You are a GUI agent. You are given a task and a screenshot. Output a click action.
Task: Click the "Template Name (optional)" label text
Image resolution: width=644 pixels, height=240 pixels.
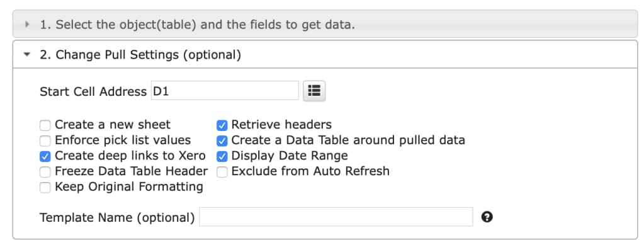coord(117,217)
